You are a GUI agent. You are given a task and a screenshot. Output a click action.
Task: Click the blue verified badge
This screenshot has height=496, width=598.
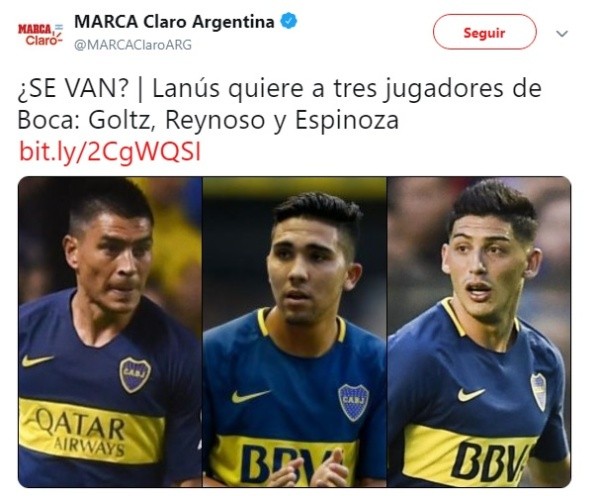click(289, 21)
